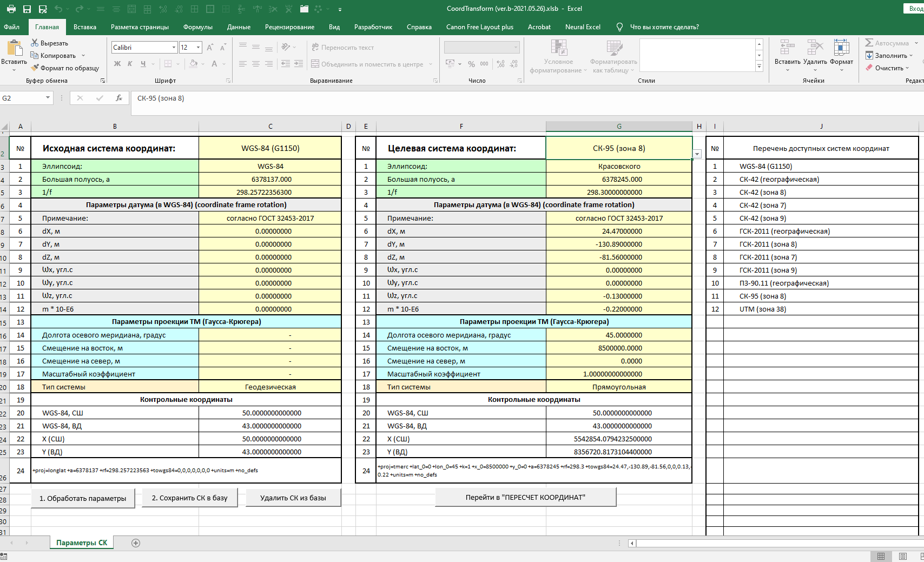Click the Print icon in quick access toolbar

pos(11,9)
